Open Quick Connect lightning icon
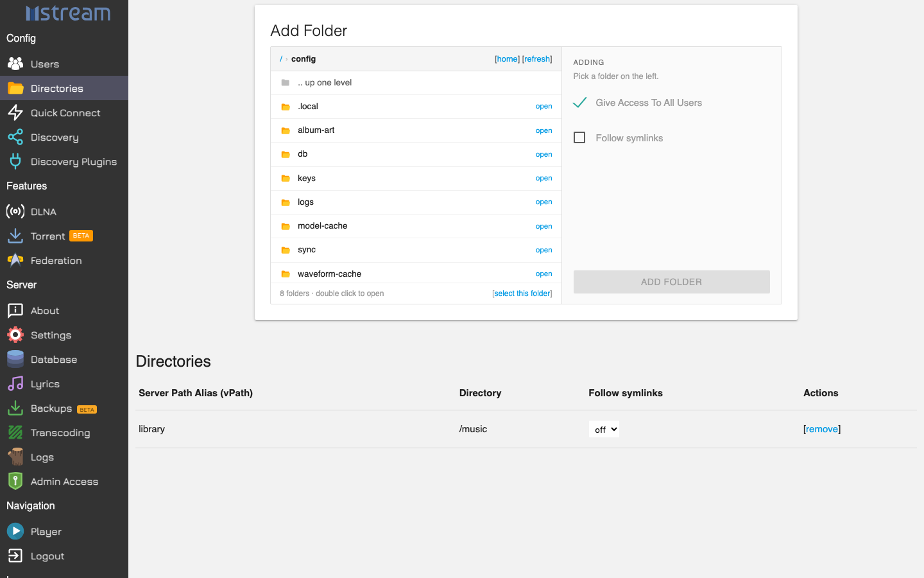The width and height of the screenshot is (924, 578). point(15,112)
